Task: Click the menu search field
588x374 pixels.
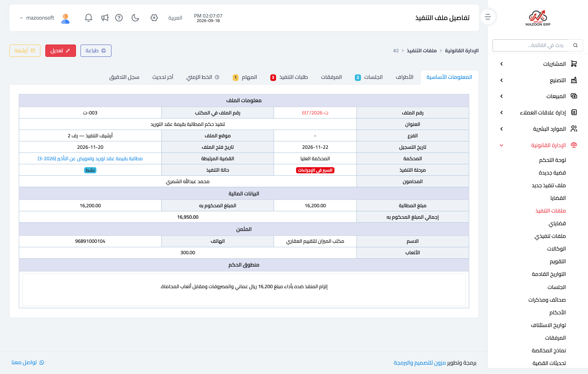Action: point(531,45)
